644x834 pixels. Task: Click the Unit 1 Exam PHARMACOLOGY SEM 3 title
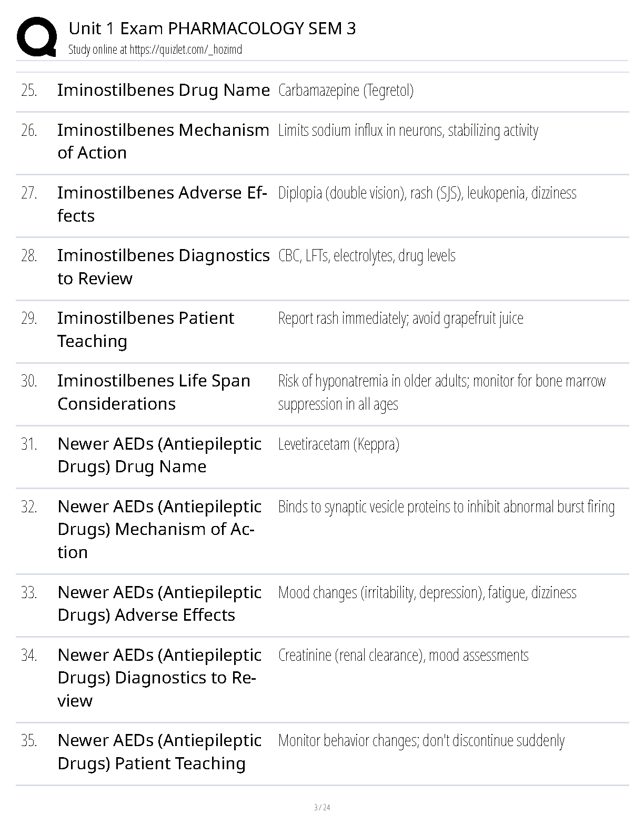pyautogui.click(x=212, y=28)
